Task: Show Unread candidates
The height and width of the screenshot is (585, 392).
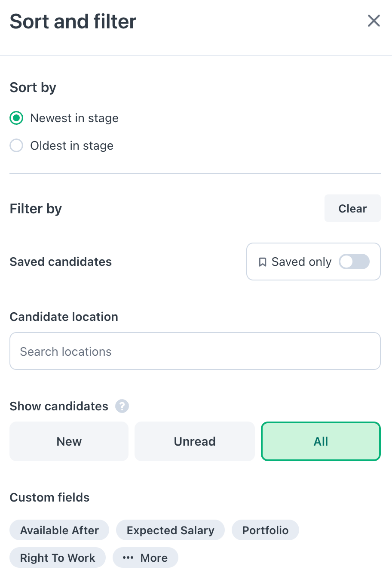Action: 195,441
